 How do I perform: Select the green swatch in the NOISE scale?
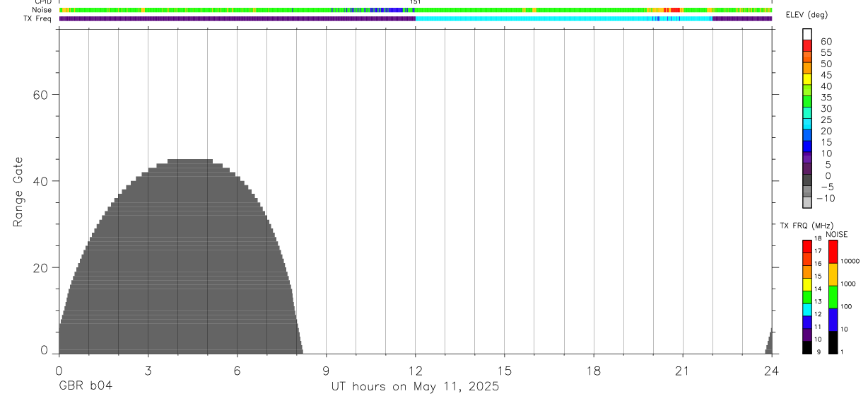tap(833, 297)
